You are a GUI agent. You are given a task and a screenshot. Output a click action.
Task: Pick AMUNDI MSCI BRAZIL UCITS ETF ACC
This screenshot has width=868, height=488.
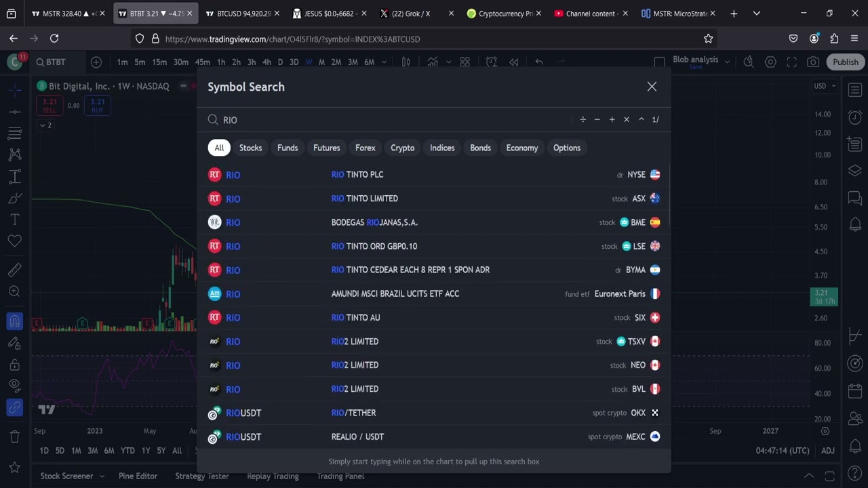[434, 293]
